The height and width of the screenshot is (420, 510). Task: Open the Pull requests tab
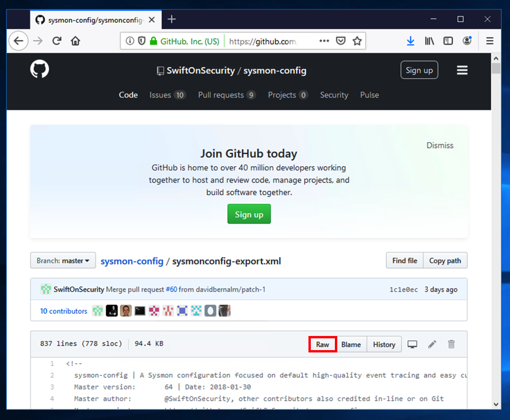[x=227, y=95]
